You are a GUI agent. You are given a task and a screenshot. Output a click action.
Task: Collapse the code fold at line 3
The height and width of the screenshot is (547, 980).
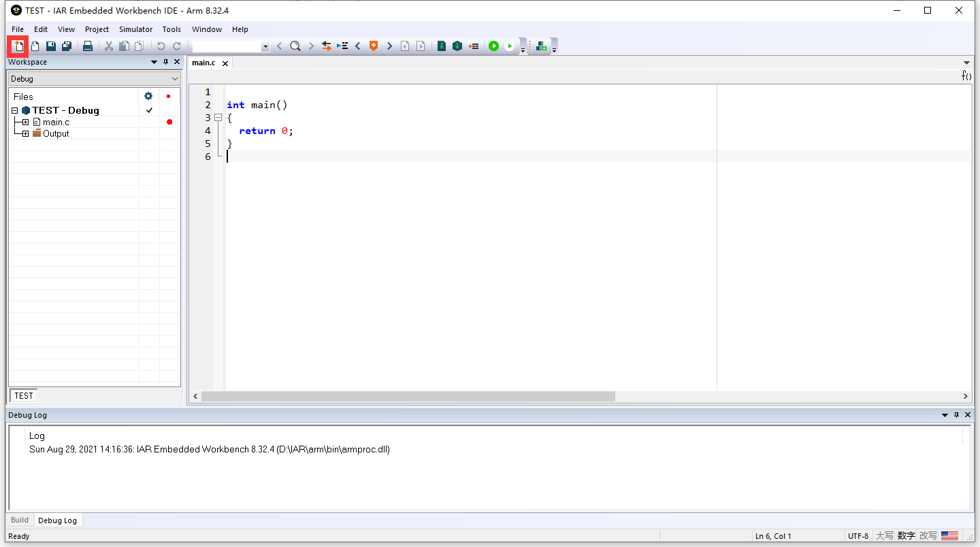pos(218,118)
